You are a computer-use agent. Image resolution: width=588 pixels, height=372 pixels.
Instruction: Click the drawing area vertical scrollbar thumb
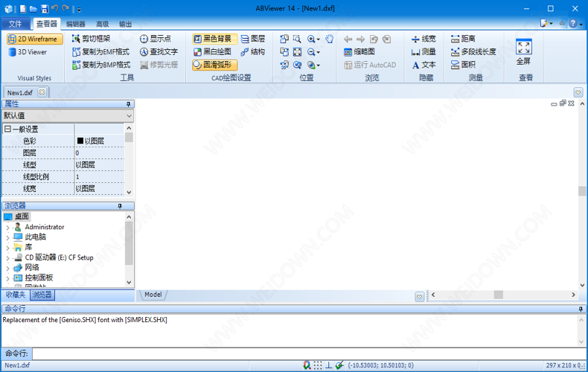click(582, 191)
